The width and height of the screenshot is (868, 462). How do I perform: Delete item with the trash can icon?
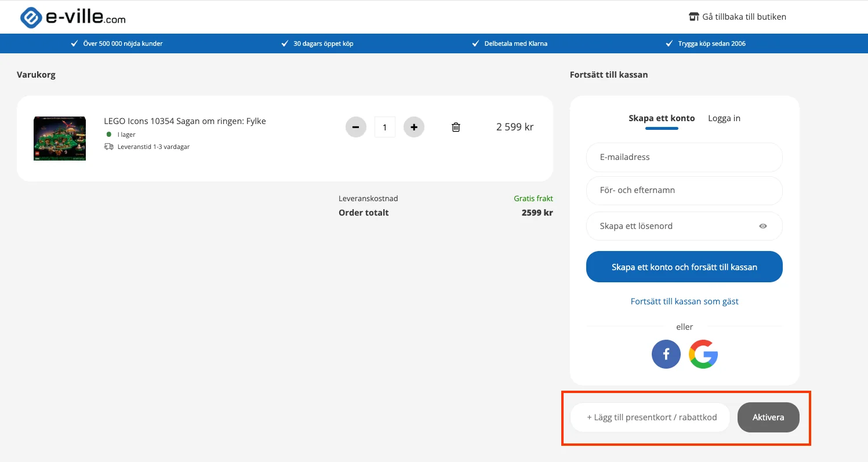coord(456,127)
